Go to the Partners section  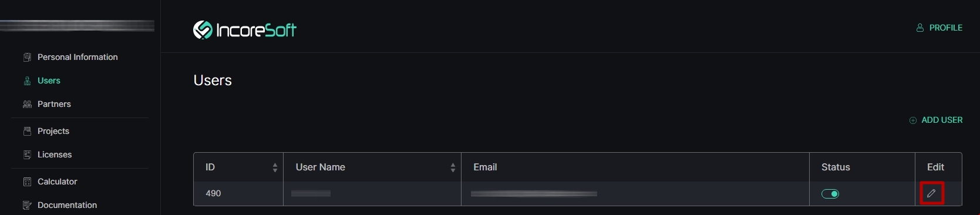point(54,104)
